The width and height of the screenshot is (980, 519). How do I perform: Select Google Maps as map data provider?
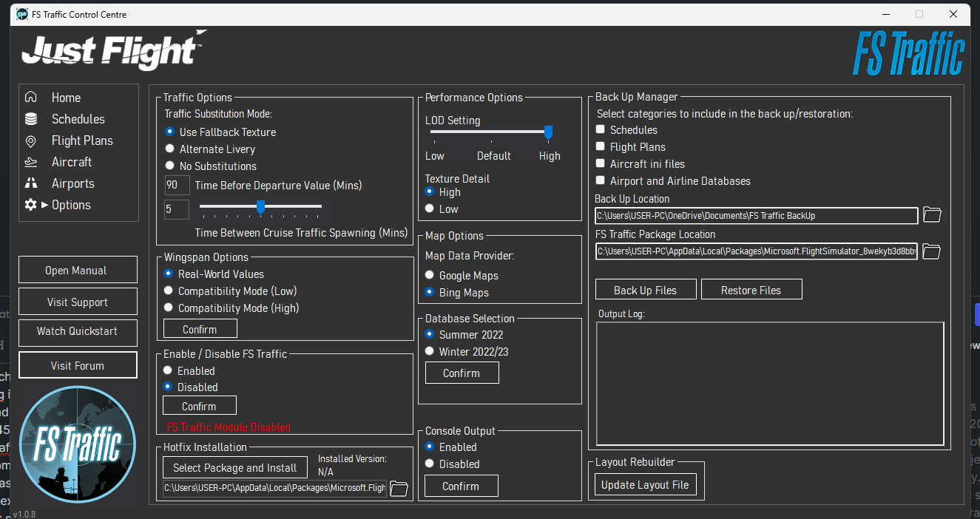[x=430, y=275]
